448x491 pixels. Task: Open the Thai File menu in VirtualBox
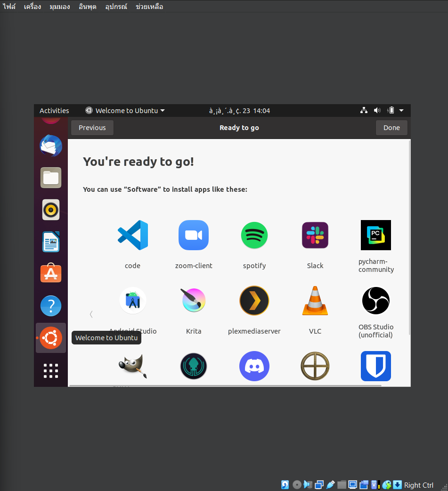tap(9, 7)
